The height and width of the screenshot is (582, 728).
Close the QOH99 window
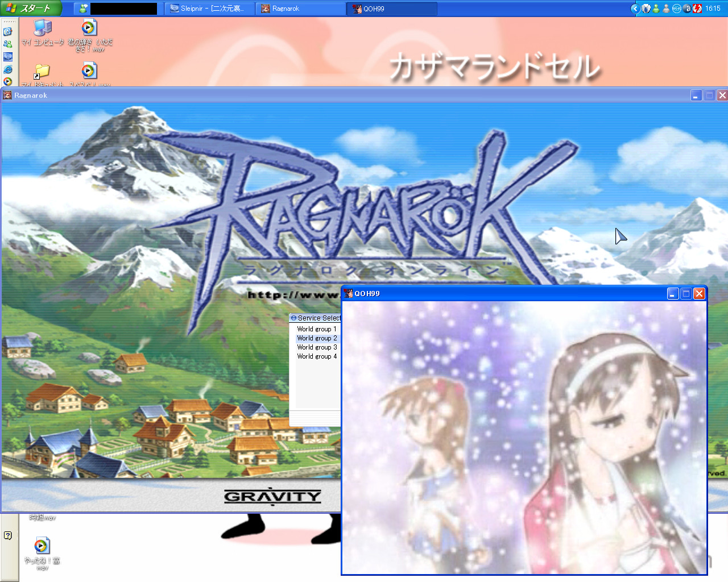tap(700, 293)
